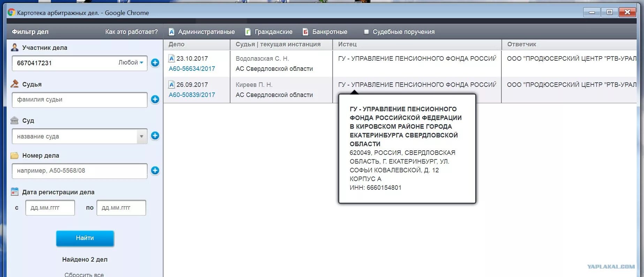Click the Chrome logo in title bar
The width and height of the screenshot is (644, 277).
[x=12, y=13]
